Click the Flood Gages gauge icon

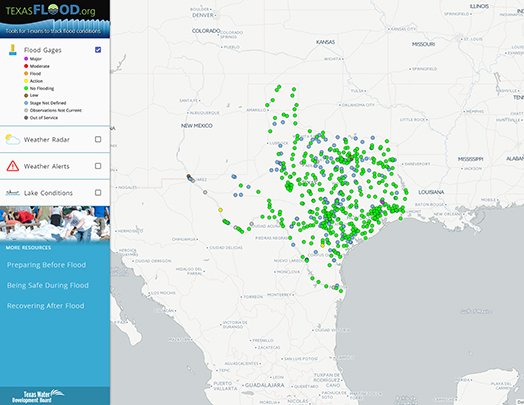click(x=13, y=50)
